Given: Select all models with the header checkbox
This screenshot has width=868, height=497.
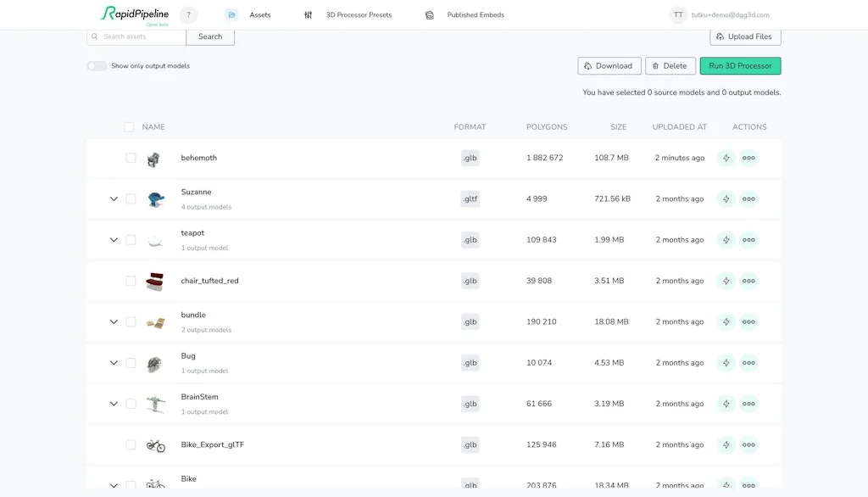Looking at the screenshot, I should (129, 126).
